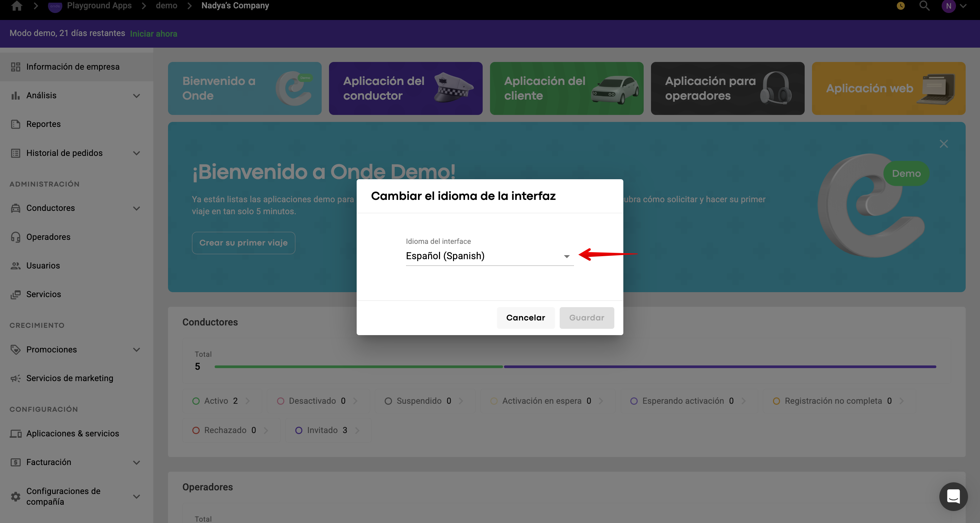Click the home icon in breadcrumb
The image size is (980, 523).
(17, 6)
